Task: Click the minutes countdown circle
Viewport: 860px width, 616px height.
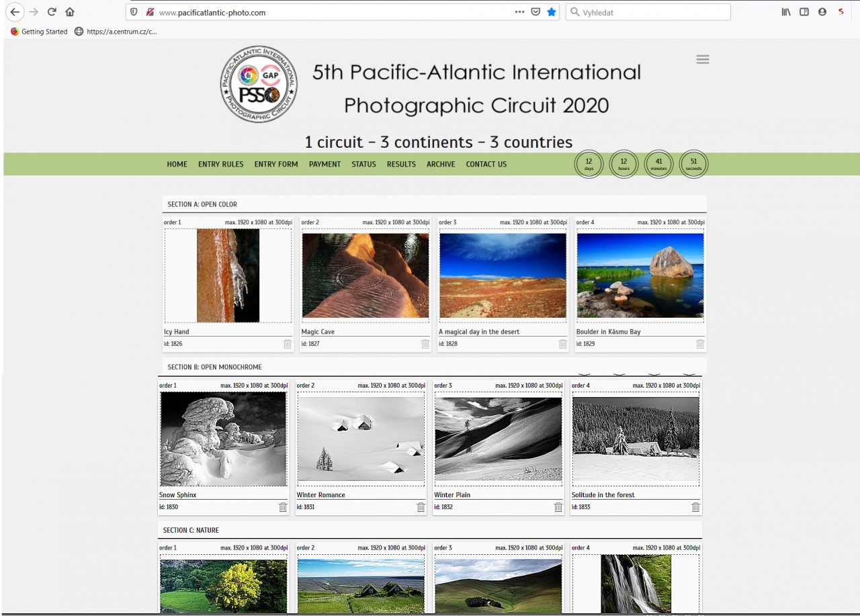Action: point(658,164)
